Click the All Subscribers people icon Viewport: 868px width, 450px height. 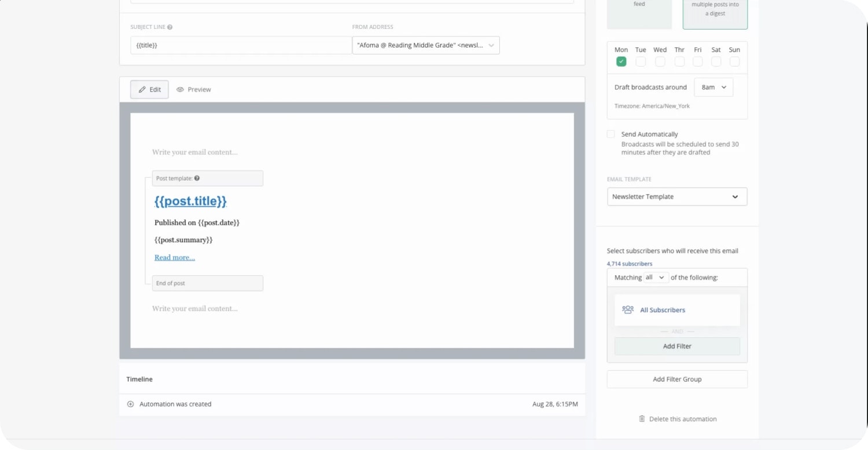click(627, 310)
